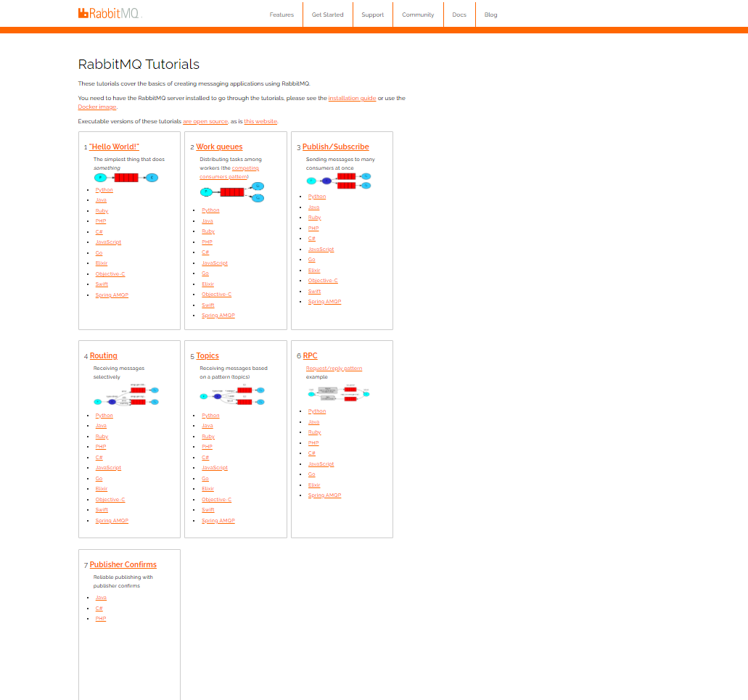Select PHP under Hello World
Image resolution: width=748 pixels, height=700 pixels.
pos(101,221)
